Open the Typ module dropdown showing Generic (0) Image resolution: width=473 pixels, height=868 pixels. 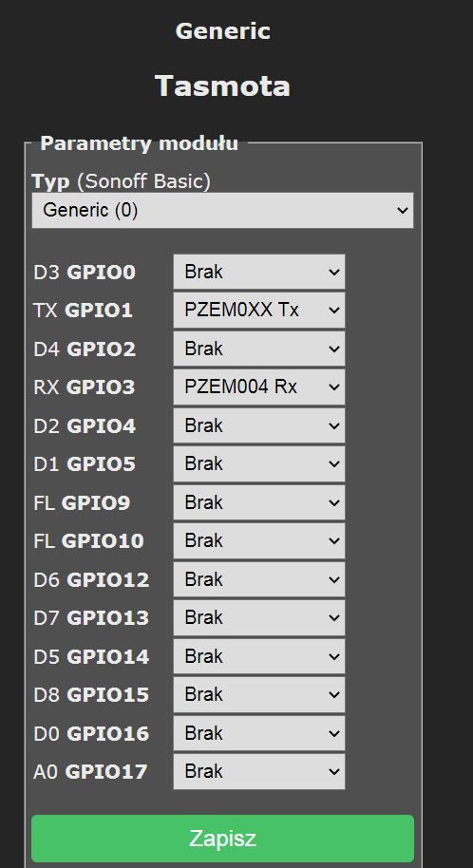(222, 211)
